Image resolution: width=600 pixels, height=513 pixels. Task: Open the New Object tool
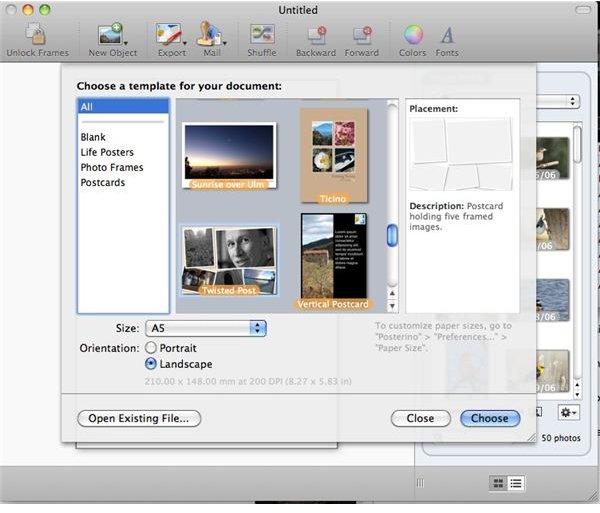click(x=111, y=36)
